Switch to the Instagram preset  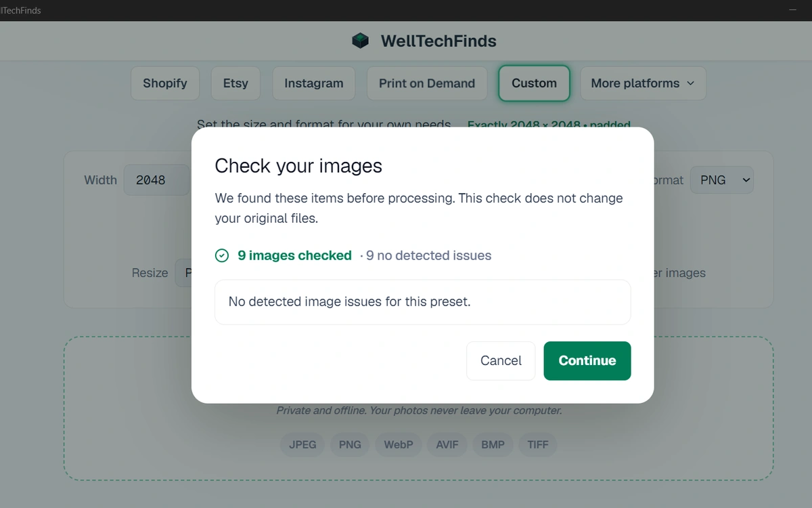314,83
